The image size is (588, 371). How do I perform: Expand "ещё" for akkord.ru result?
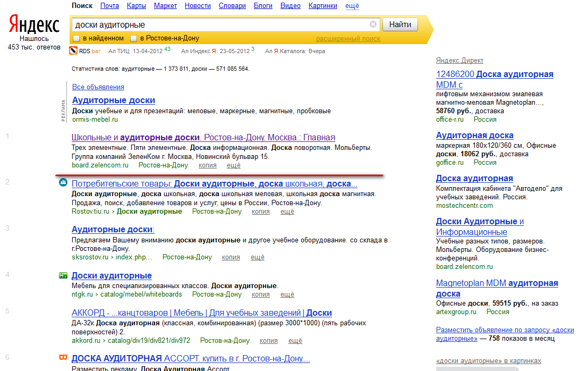coord(295,341)
